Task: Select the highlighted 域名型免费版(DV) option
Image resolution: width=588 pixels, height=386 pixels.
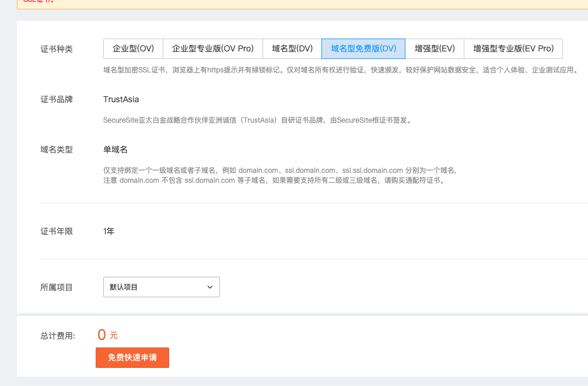Action: tap(363, 49)
